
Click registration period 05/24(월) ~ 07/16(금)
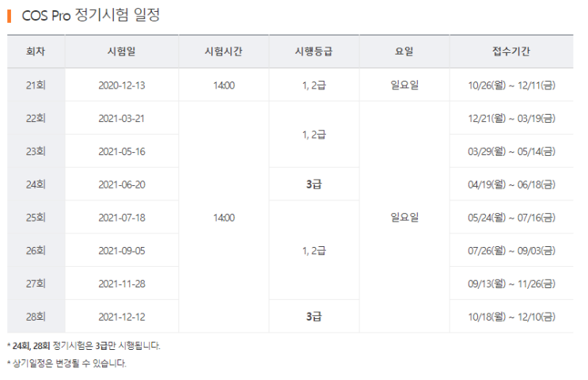tap(511, 218)
